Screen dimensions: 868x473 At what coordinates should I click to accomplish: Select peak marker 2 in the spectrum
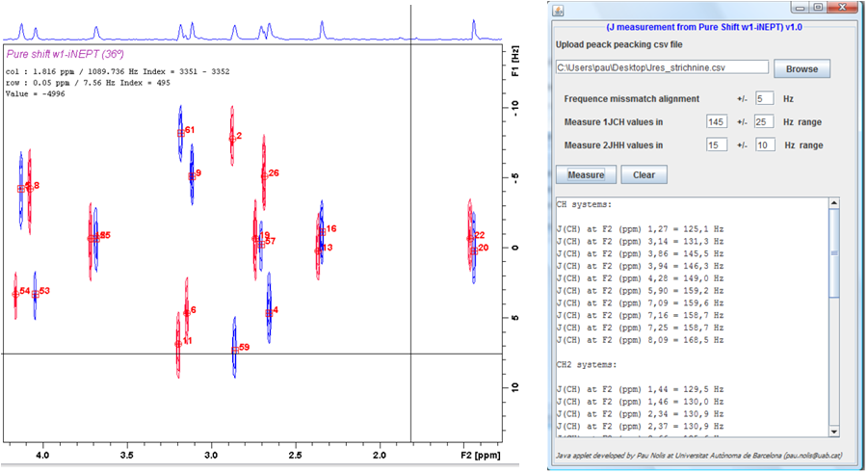click(232, 139)
